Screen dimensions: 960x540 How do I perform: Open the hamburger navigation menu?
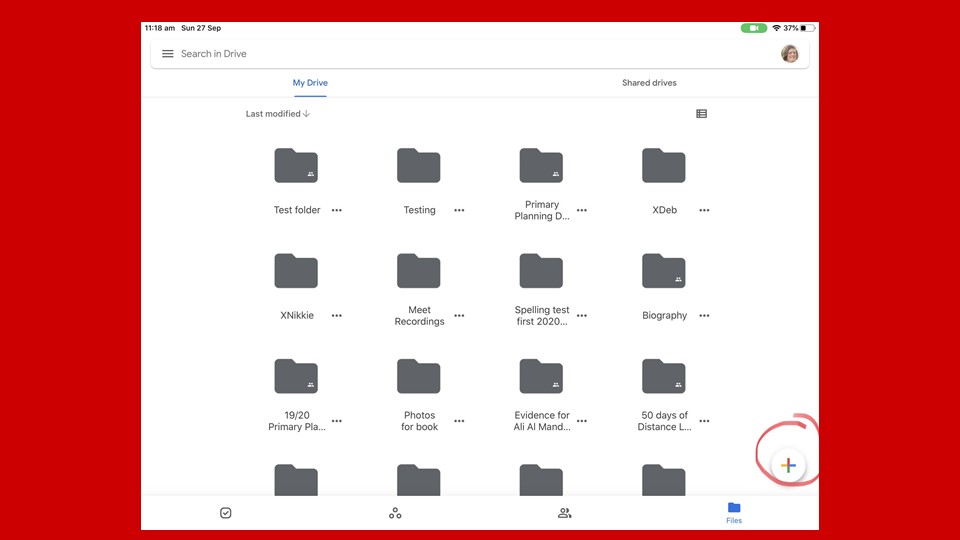point(167,54)
